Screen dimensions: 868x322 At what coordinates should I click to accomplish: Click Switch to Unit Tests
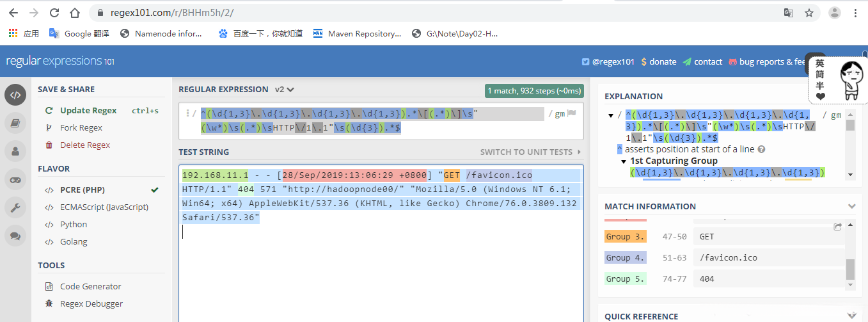pos(531,152)
